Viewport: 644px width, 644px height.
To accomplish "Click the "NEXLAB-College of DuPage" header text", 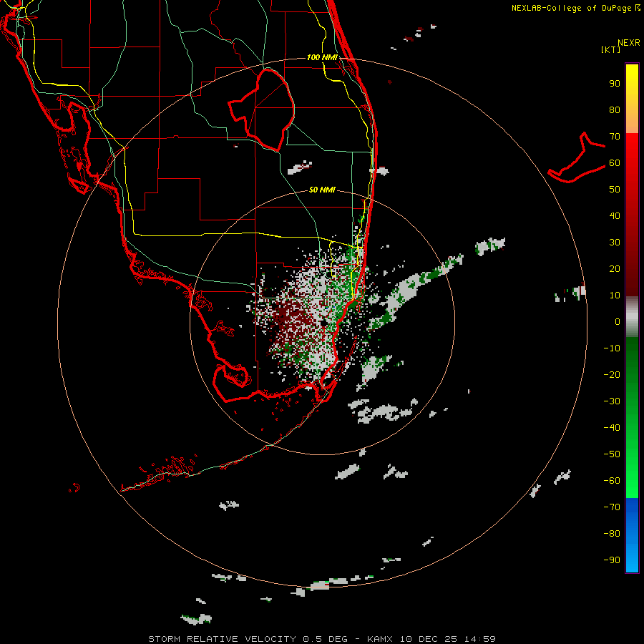I will pos(572,8).
